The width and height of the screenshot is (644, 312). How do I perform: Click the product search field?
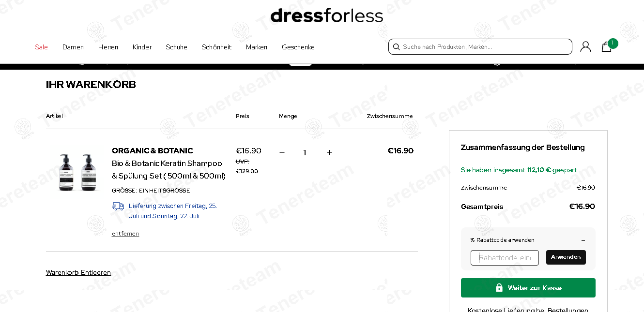[480, 47]
